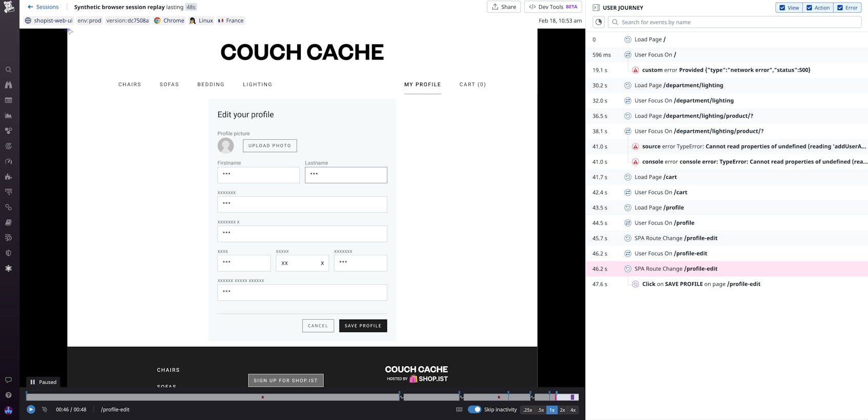Open the chat bubble icon in the sidebar
868x420 pixels.
(x=9, y=380)
